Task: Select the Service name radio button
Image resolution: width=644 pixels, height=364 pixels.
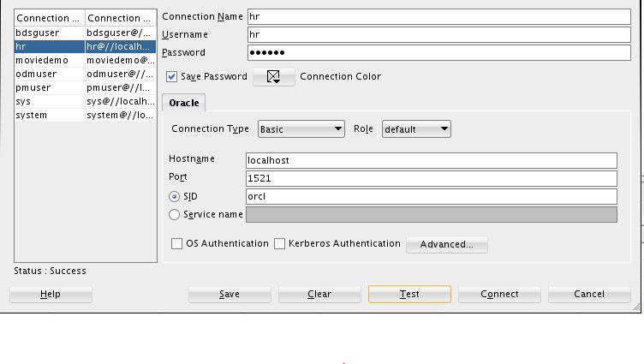Action: tap(175, 214)
